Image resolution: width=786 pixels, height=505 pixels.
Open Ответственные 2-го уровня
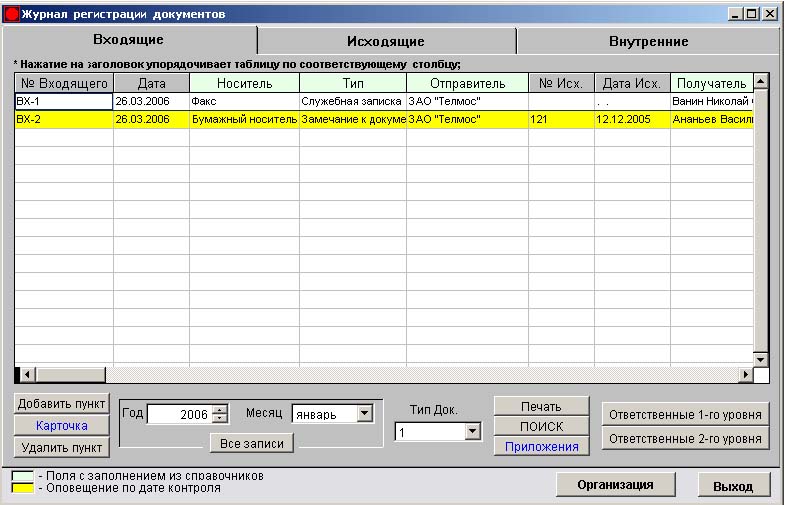click(x=686, y=438)
